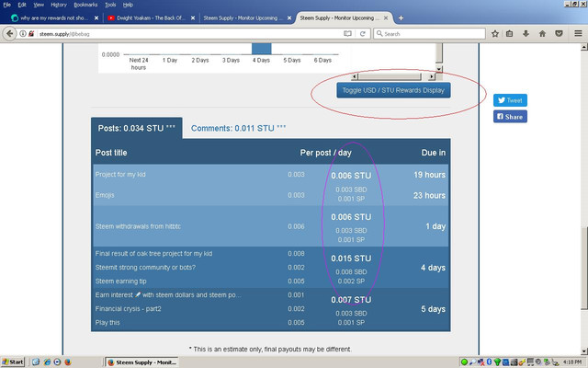The width and height of the screenshot is (588, 368).
Task: Open 'Project for my kid' post link
Action: pyautogui.click(x=120, y=174)
